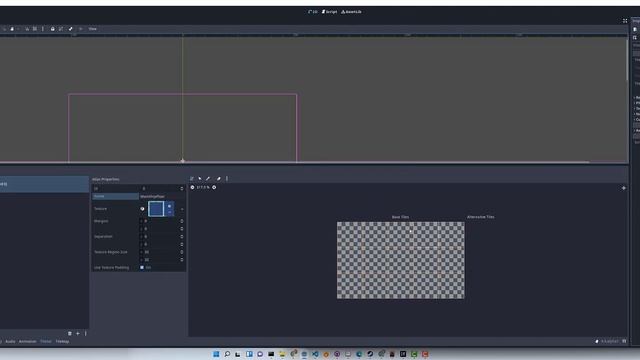Center the atlas view icon
Viewport: 640px width, 360px height.
tap(624, 188)
